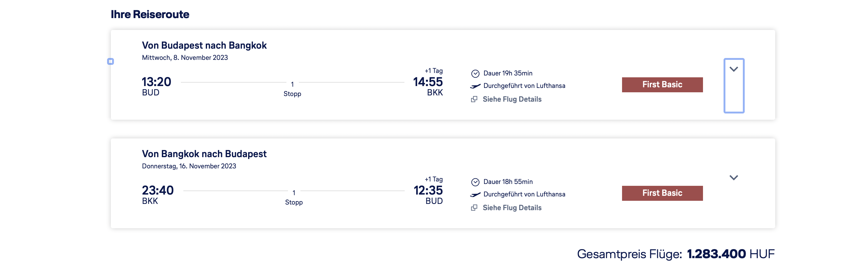Click the Lufthansa plane icon on Bangkok–Budapest flight
868x270 pixels.
(475, 195)
